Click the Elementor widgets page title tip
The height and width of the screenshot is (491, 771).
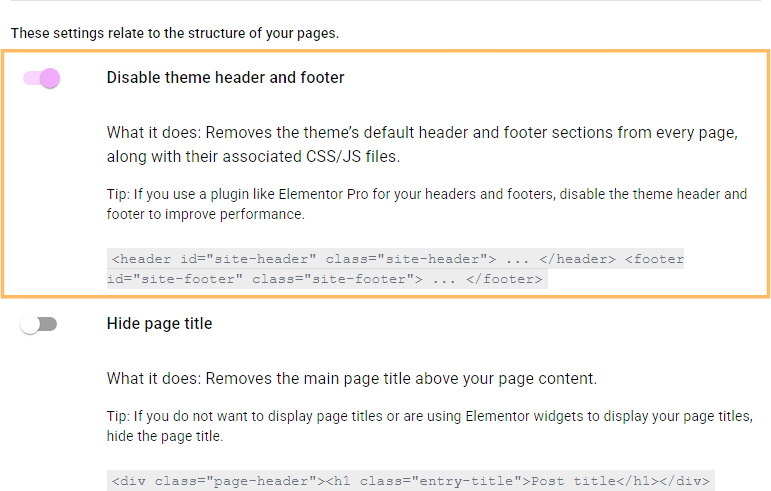(x=429, y=426)
